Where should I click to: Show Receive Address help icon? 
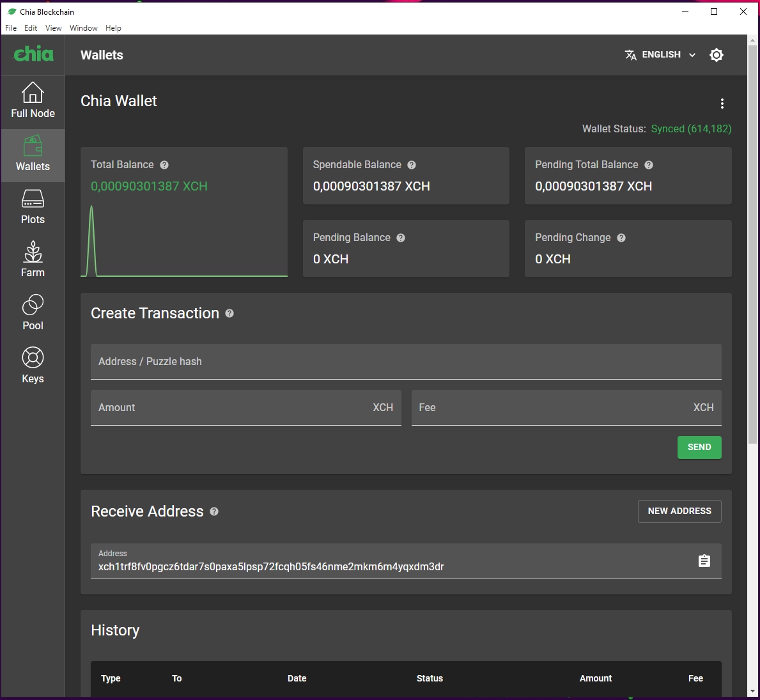[214, 511]
